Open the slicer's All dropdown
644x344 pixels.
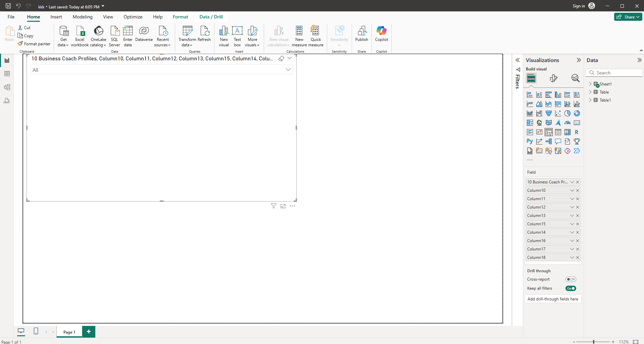pos(288,70)
